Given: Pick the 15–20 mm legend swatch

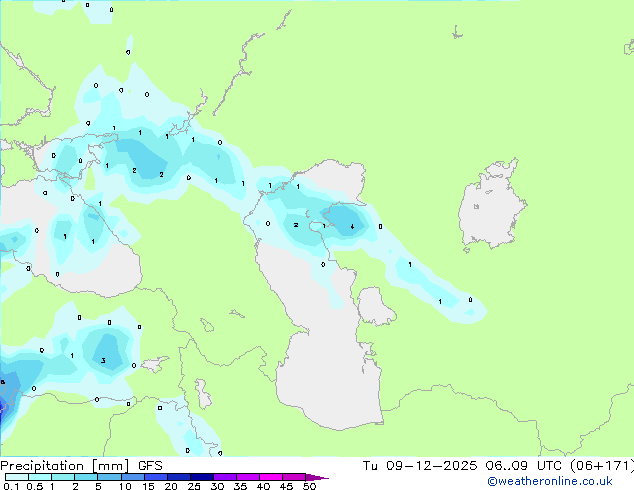Looking at the screenshot, I should click(156, 477).
